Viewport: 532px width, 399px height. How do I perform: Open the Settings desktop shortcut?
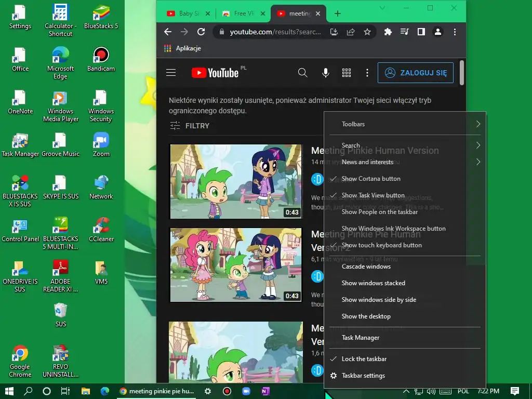coord(20,17)
